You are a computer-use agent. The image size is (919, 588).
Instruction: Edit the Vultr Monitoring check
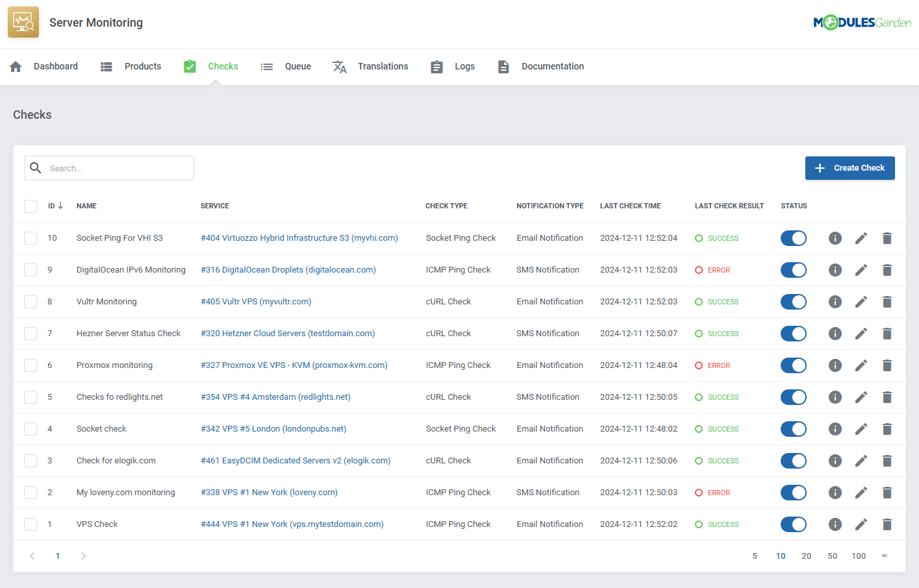tap(861, 301)
